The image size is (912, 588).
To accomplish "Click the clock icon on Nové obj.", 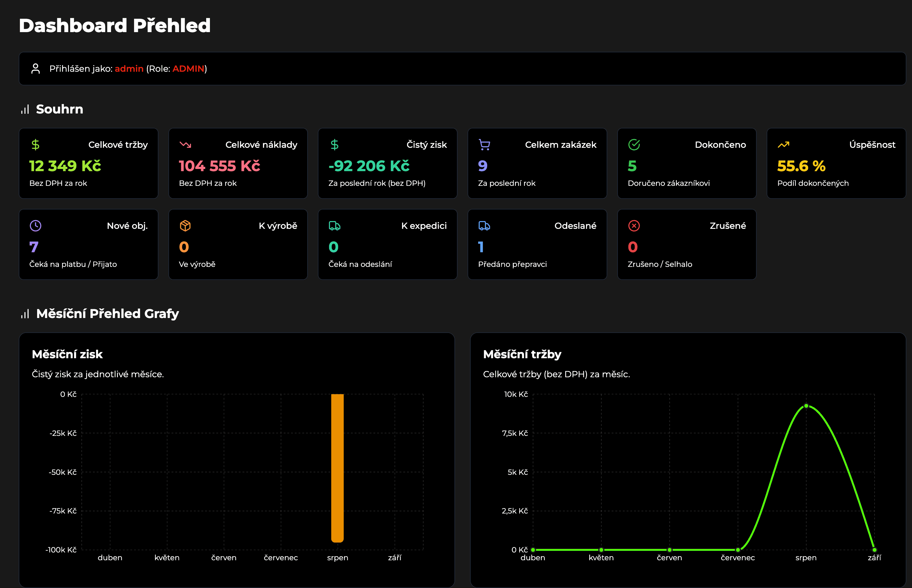I will (x=36, y=226).
